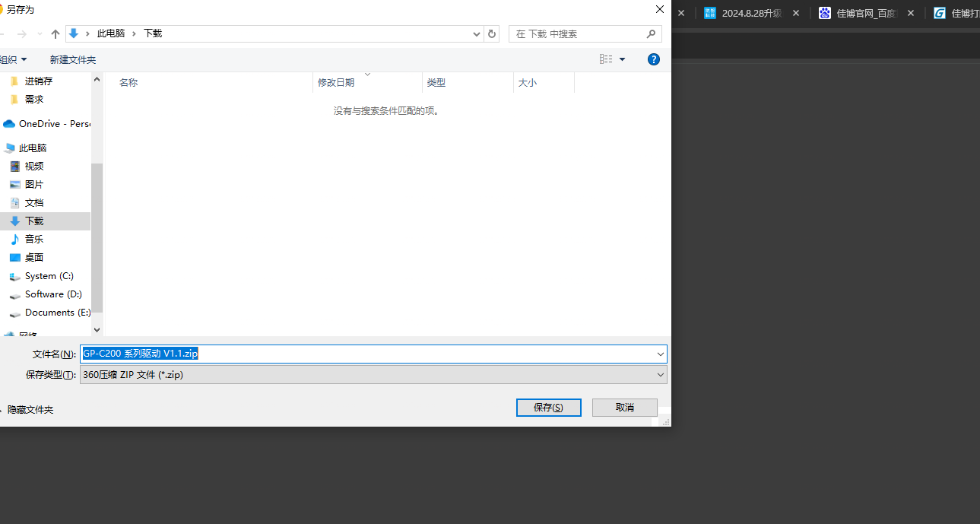The width and height of the screenshot is (980, 524).
Task: Open the 图片 folder
Action: pos(34,184)
